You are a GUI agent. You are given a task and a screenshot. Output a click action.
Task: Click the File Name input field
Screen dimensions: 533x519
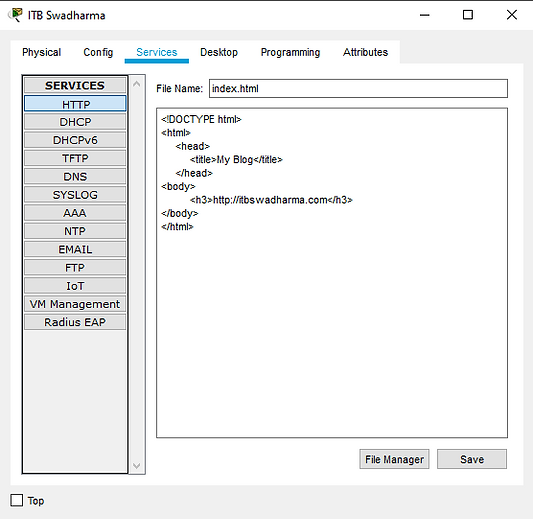(x=358, y=89)
